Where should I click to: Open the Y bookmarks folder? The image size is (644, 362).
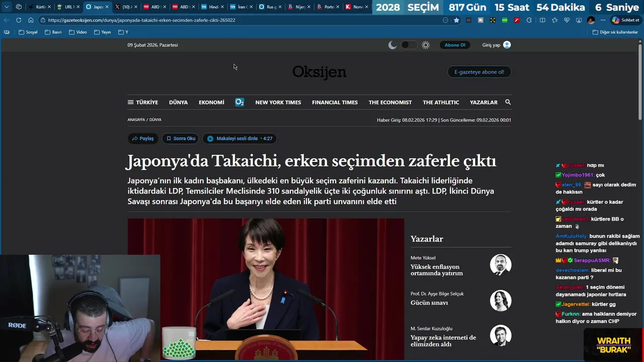[123, 32]
